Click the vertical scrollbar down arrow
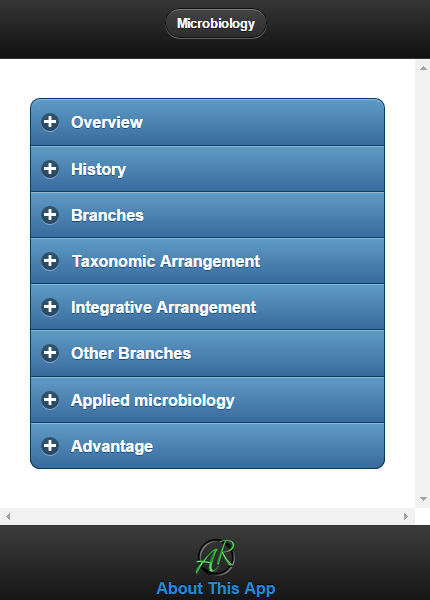430x600 pixels. click(x=423, y=499)
